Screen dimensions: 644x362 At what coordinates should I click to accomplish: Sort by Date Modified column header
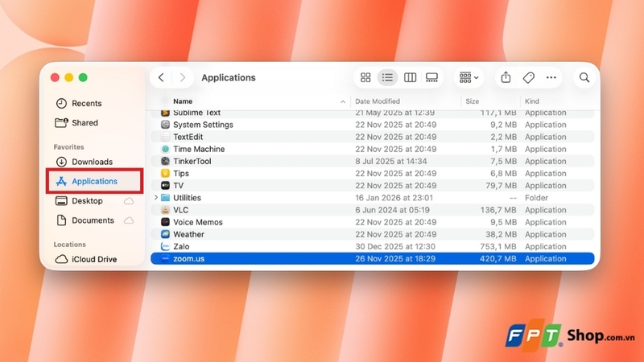378,101
